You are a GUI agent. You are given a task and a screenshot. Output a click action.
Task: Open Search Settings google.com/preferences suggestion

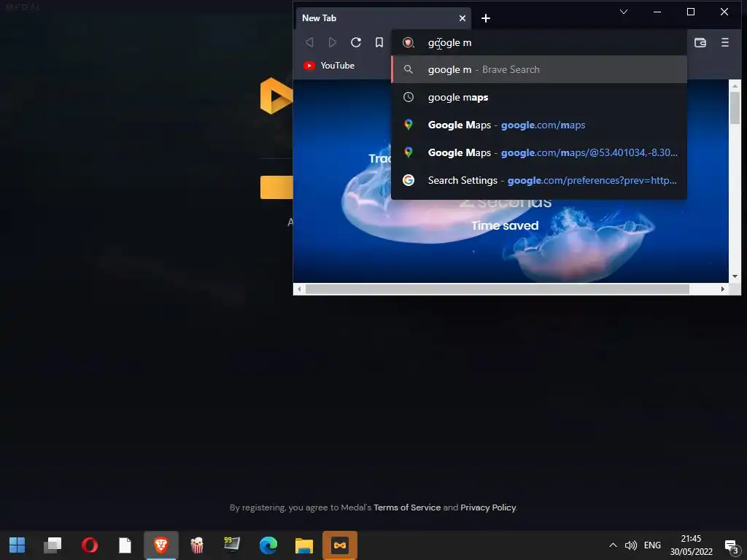tap(539, 180)
